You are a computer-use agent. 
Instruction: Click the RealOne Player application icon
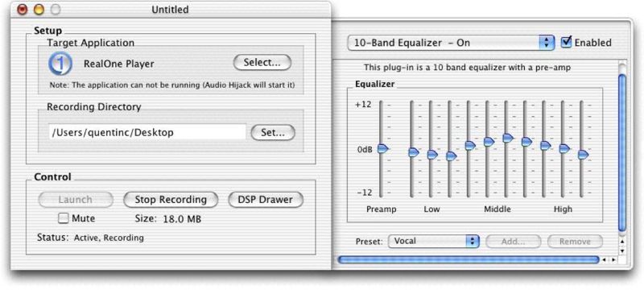pos(60,64)
